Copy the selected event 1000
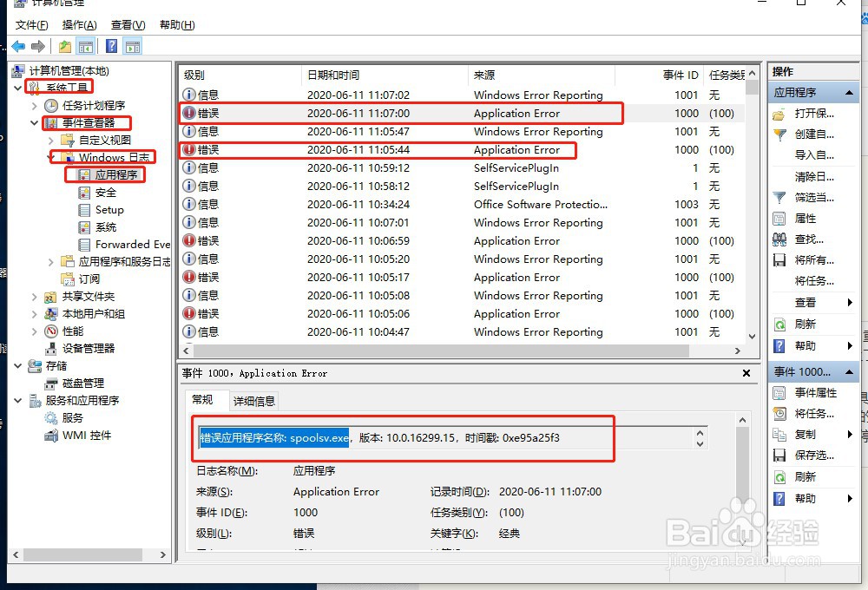The height and width of the screenshot is (590, 868). [x=811, y=435]
